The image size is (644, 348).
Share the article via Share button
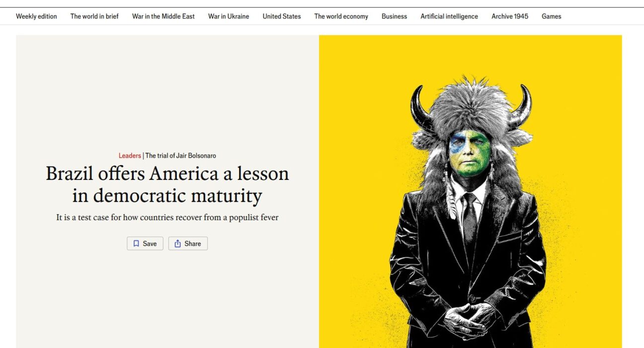coord(188,244)
